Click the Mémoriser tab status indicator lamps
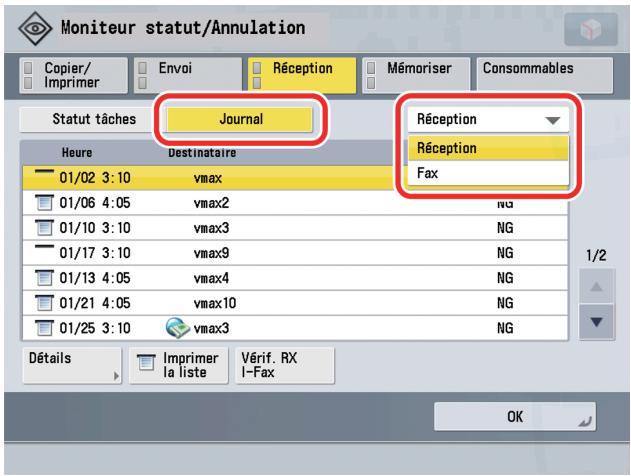 tap(371, 75)
